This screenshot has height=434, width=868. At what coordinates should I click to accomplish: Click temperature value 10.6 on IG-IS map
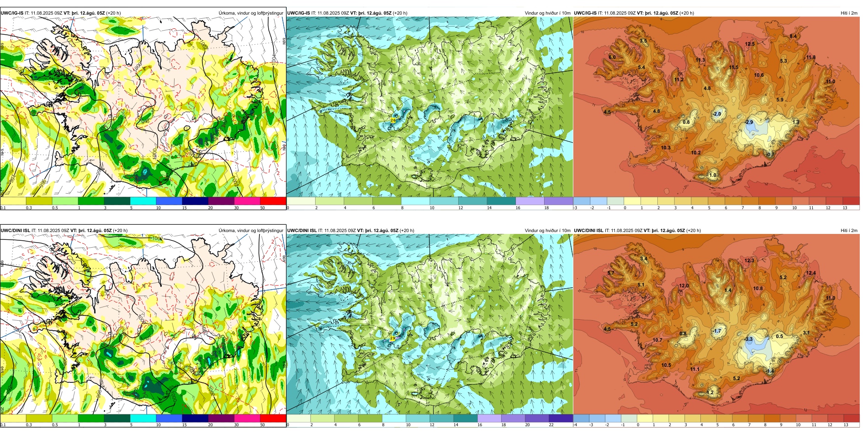(x=759, y=75)
